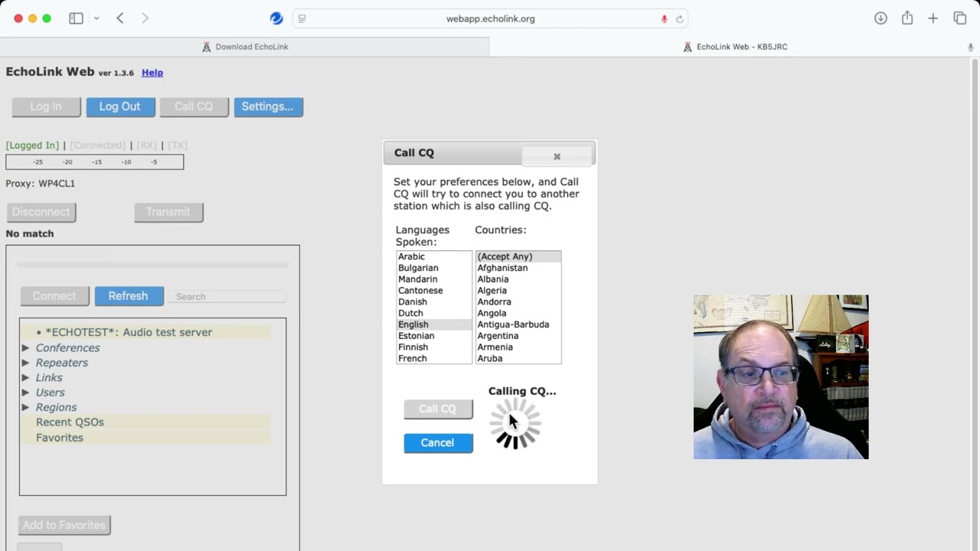Image resolution: width=980 pixels, height=551 pixels.
Task: Open the Settings... button
Action: pos(268,106)
